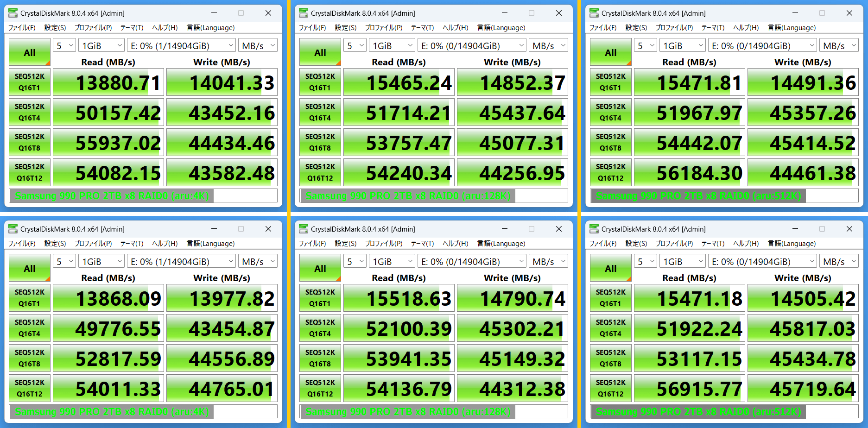
Task: Click CrystalDiskMark title icon in window showing 15471.81
Action: 594,13
